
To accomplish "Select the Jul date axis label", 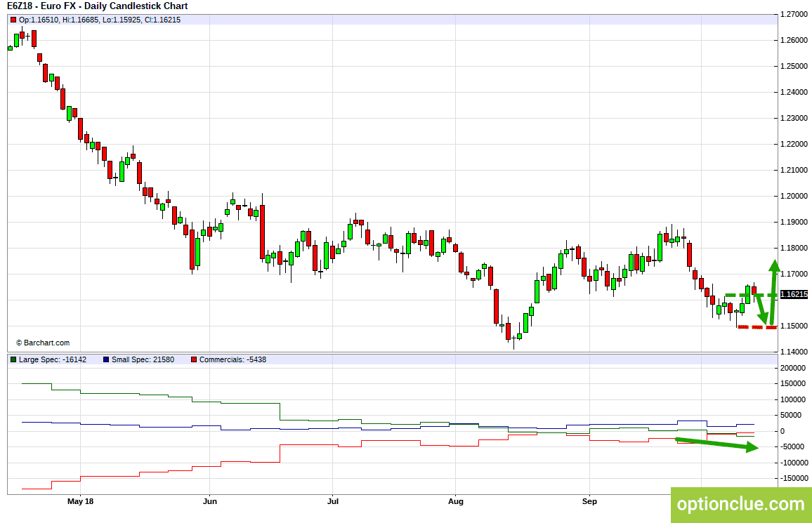I will coord(334,501).
